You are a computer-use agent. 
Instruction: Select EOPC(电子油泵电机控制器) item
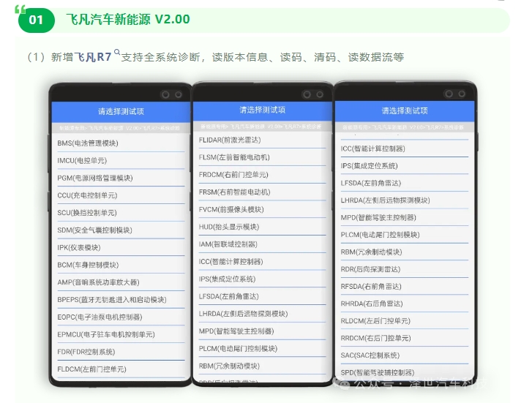121,317
